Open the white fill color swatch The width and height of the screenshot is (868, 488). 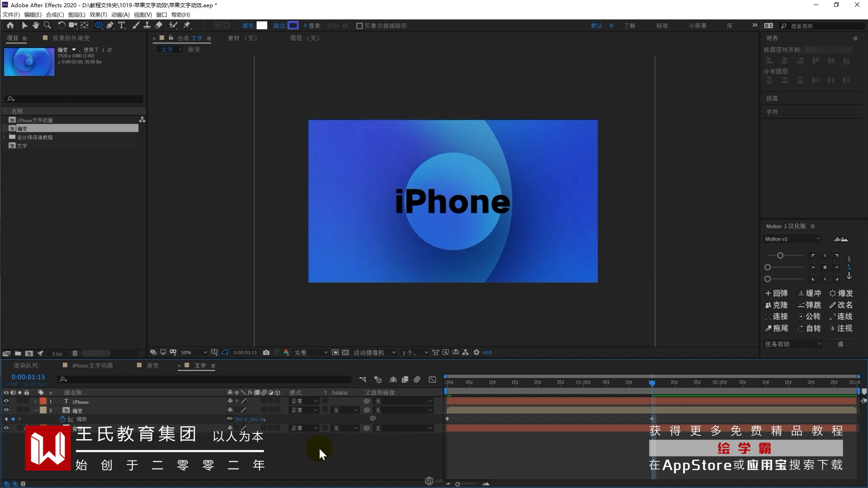tap(262, 26)
